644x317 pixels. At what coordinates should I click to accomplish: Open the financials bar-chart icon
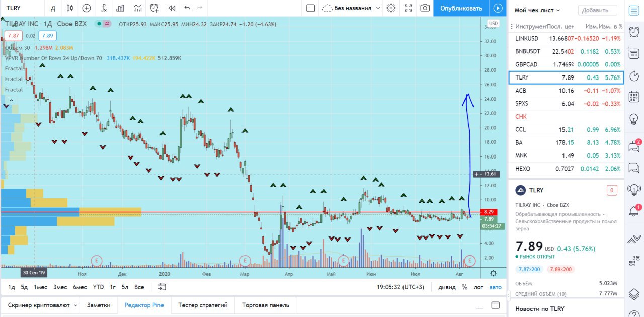pyautogui.click(x=120, y=8)
